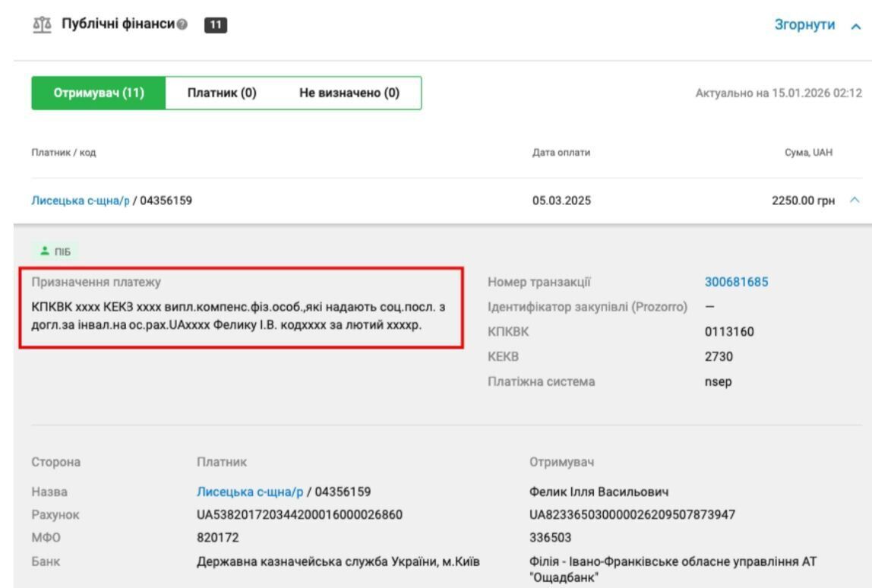
Task: Click the chevron arrow next to Згорнути
Action: pos(857,27)
